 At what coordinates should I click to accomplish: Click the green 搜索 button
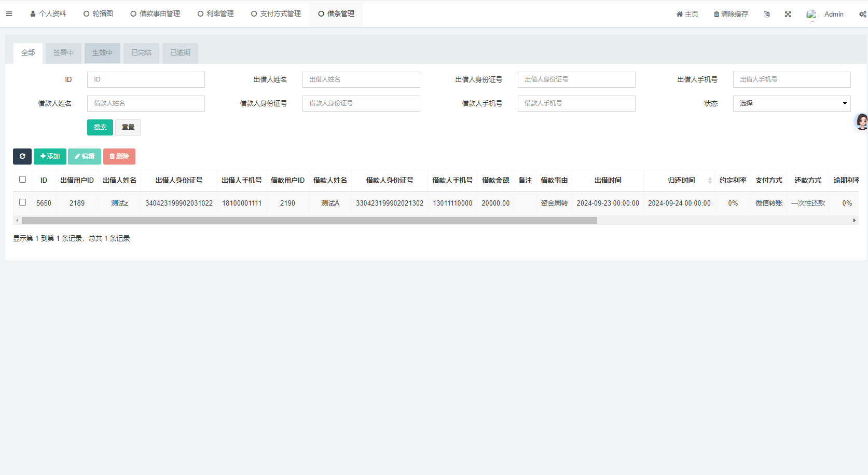100,127
